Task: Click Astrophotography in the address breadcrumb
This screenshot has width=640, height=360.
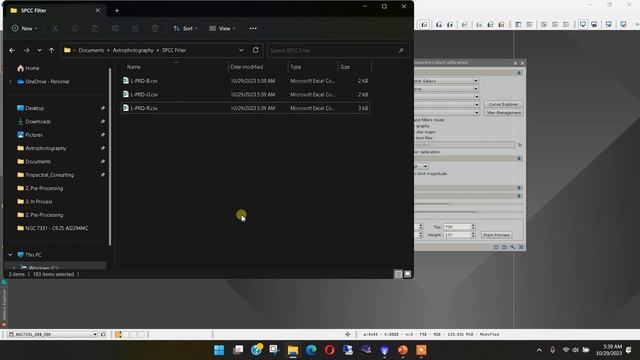Action: coord(133,50)
